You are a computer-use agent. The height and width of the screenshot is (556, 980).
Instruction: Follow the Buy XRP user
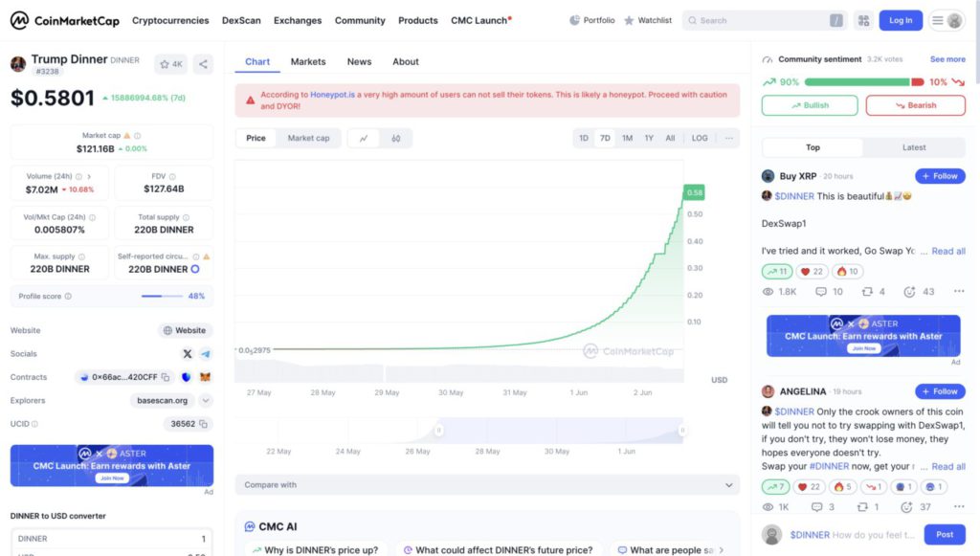pyautogui.click(x=940, y=176)
